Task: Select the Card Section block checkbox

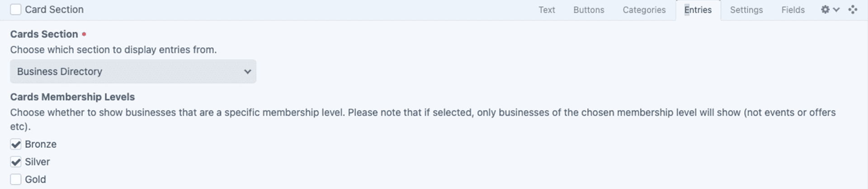Action: click(16, 10)
